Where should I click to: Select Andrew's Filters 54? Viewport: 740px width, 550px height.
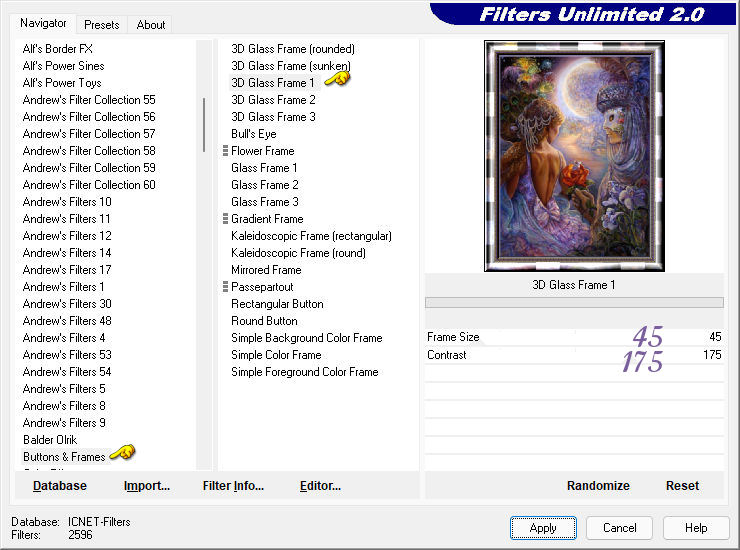[x=67, y=372]
